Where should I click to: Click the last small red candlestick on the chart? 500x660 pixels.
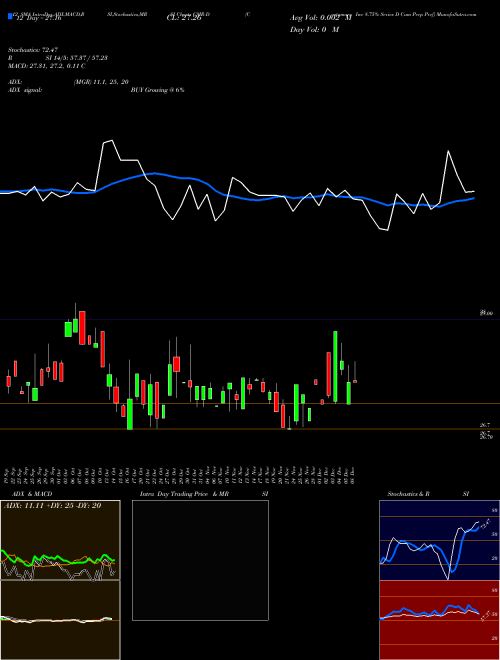(x=355, y=381)
